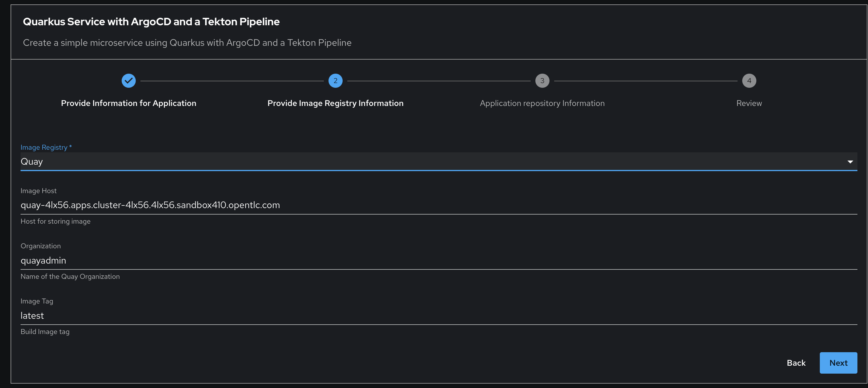Focus the Image Host input field
The width and height of the screenshot is (868, 388).
(439, 205)
